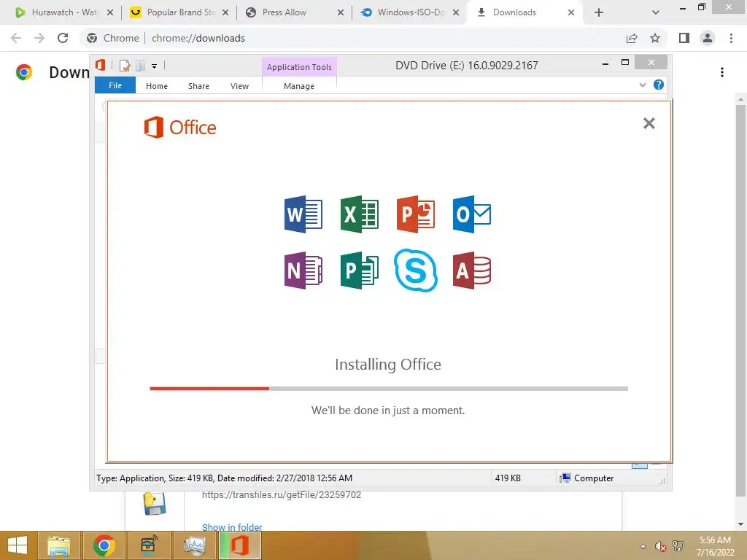
Task: Expand the Explorer ribbon with chevron
Action: coord(642,85)
